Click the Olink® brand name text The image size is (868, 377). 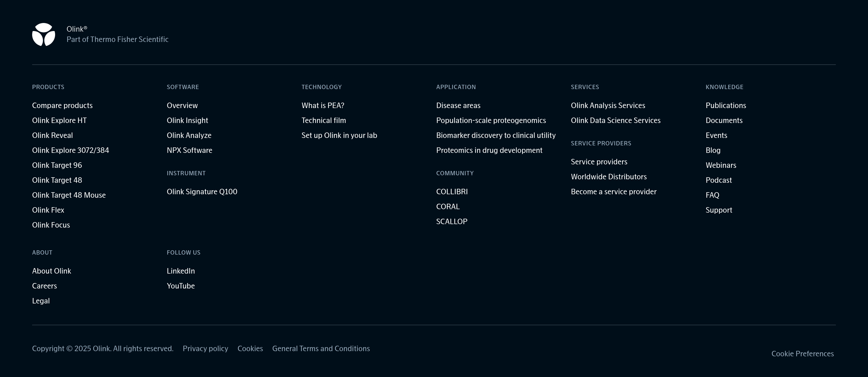(77, 29)
